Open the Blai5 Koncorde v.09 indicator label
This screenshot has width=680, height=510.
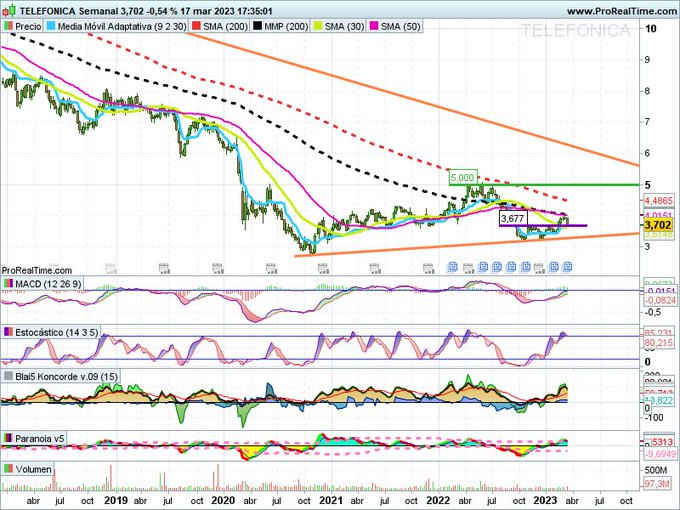[61, 376]
